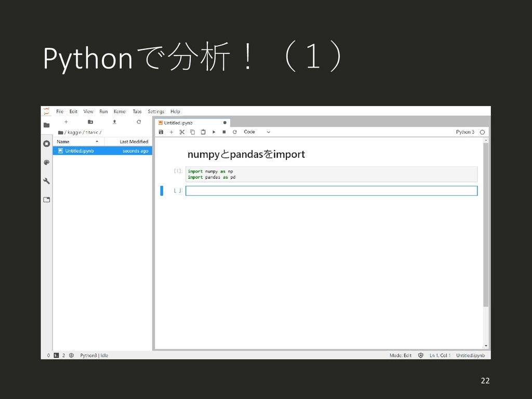Interrupt the kernel with the stop icon
The height and width of the screenshot is (399, 532).
tap(224, 132)
